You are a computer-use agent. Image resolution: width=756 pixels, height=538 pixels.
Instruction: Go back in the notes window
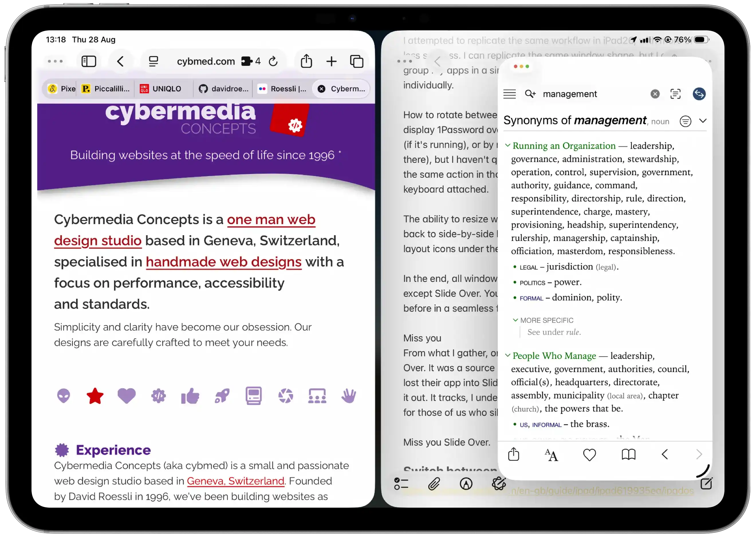click(x=438, y=61)
